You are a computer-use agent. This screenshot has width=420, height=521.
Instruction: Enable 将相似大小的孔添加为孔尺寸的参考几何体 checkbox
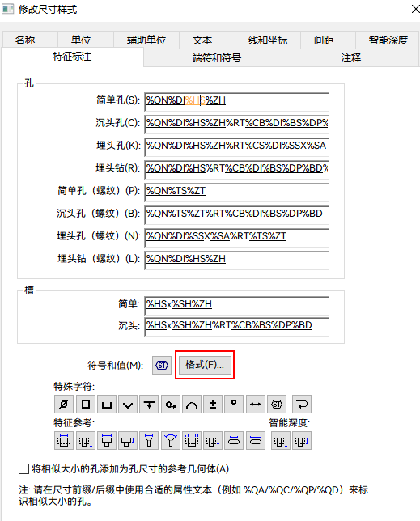click(x=24, y=469)
